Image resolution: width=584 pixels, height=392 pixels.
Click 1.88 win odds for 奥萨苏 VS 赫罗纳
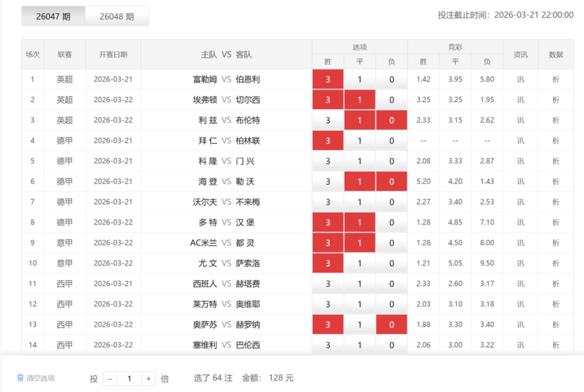point(423,325)
